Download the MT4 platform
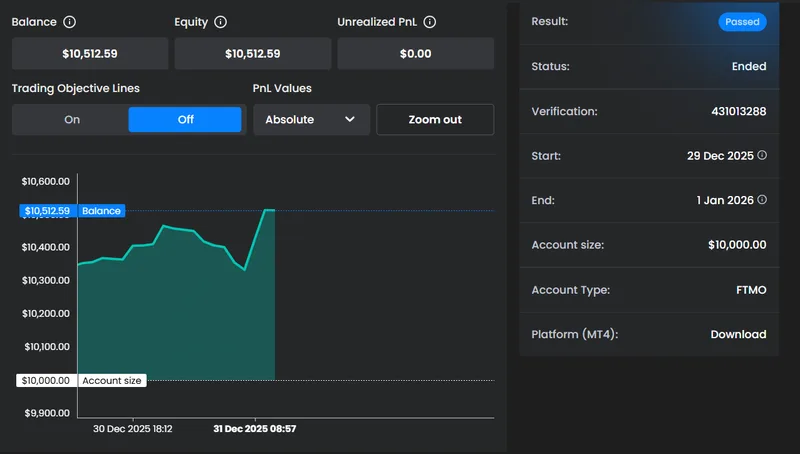This screenshot has width=800, height=454. tap(738, 334)
